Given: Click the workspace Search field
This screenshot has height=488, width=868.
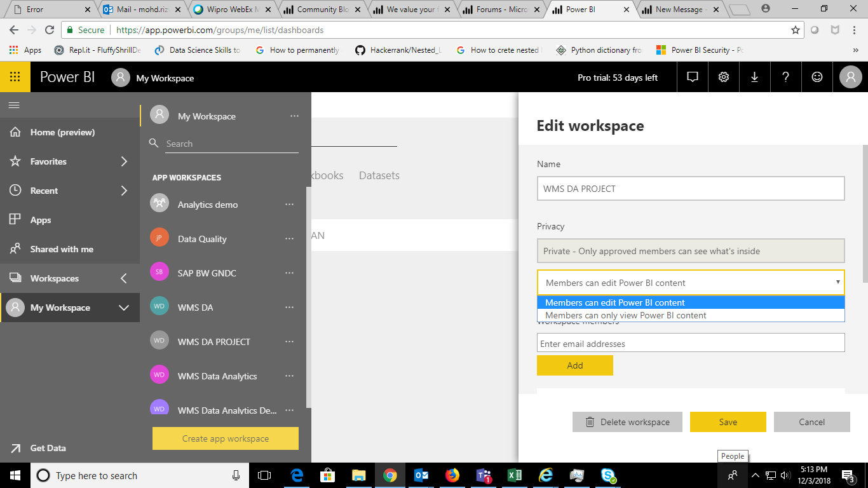Looking at the screenshot, I should [x=232, y=144].
